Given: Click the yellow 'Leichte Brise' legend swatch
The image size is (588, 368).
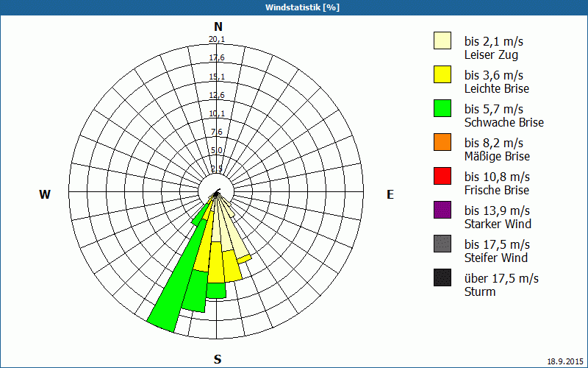Looking at the screenshot, I should coord(442,74).
